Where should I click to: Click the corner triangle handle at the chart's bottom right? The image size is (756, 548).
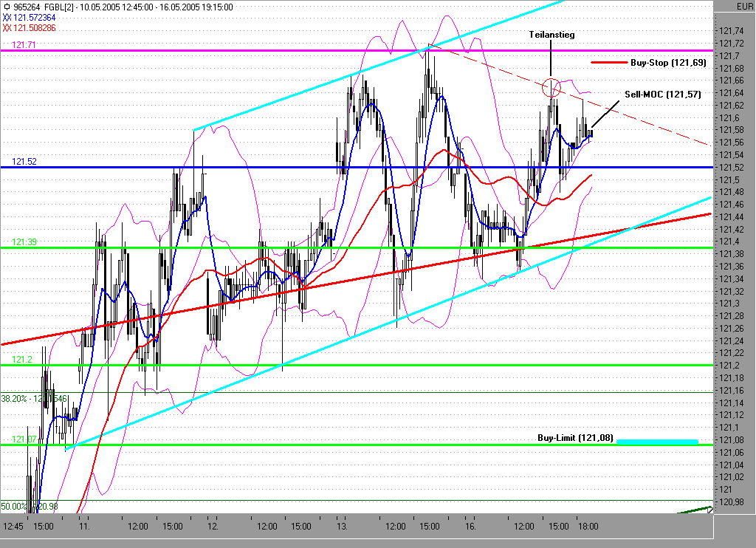click(x=709, y=510)
